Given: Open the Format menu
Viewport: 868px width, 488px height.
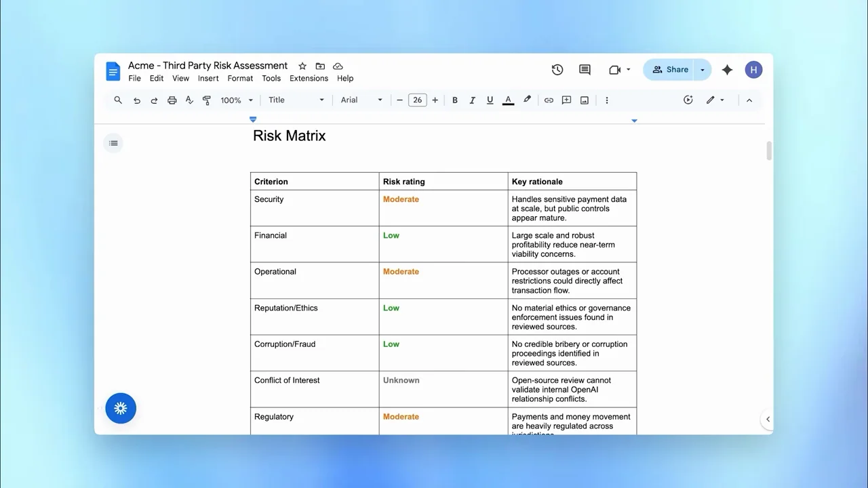Looking at the screenshot, I should 240,79.
